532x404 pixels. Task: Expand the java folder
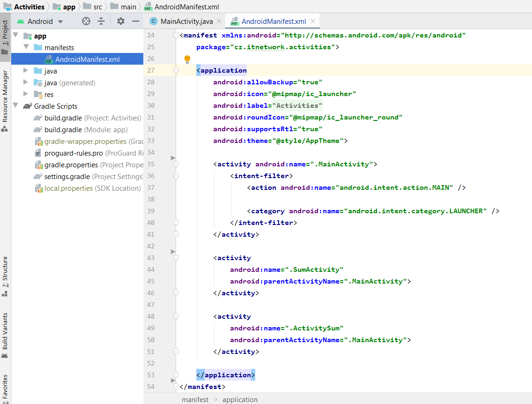click(x=26, y=71)
